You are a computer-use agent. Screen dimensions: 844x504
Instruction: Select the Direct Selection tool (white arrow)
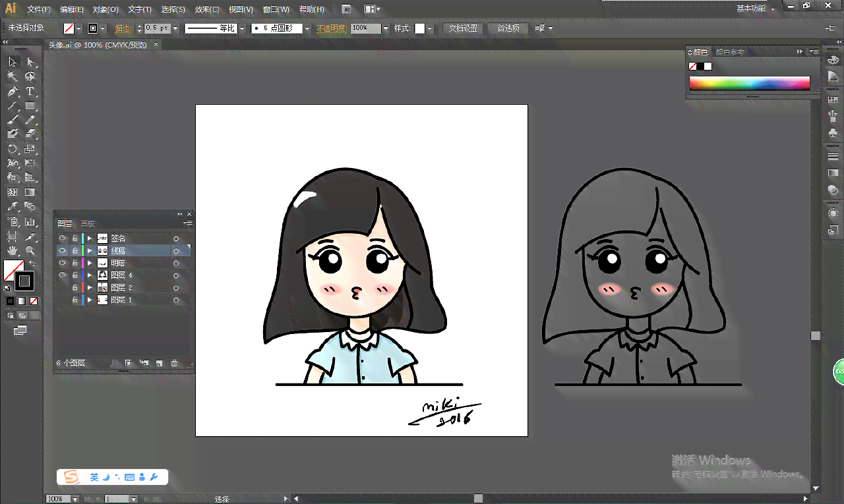[x=30, y=62]
